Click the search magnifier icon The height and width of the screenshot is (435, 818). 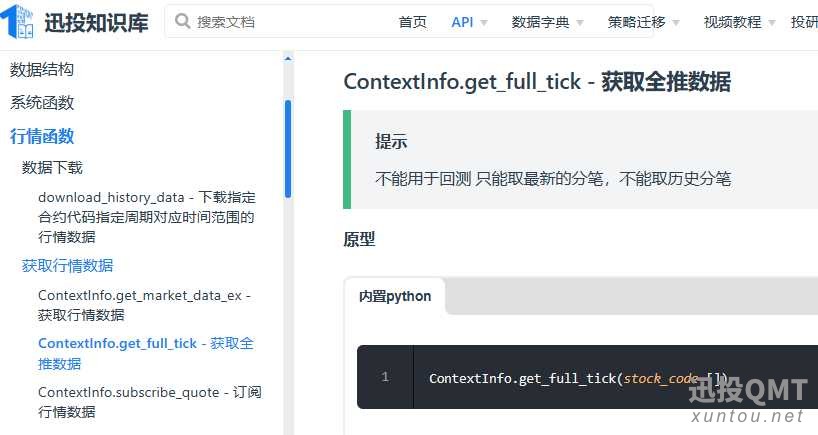pos(183,21)
